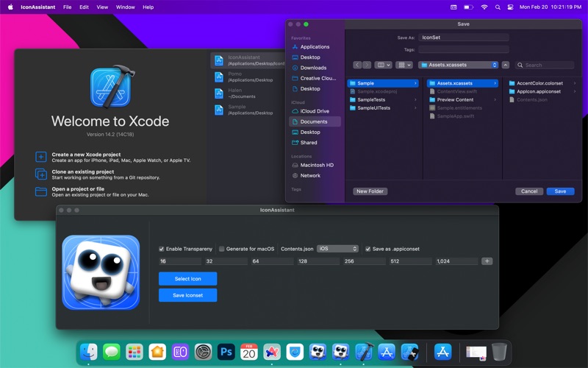This screenshot has width=588, height=368.
Task: Uncheck Save as .appiconset
Action: (368, 249)
